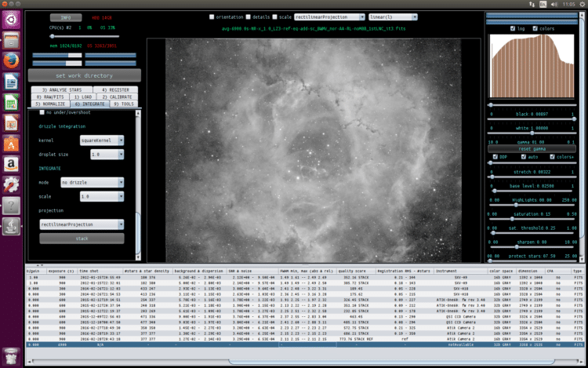Viewport: 588px width, 368px height.
Task: Click the stack button
Action: pos(82,239)
